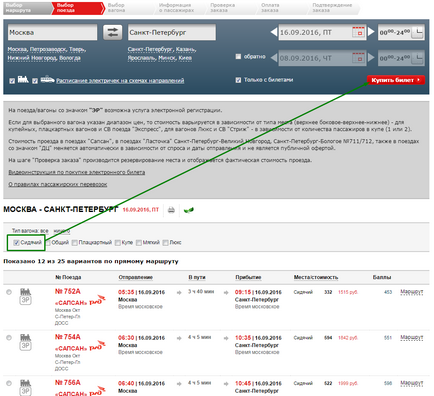Screen dimensions: 434x396
Task: Toggle the suburban trains checkbox
Action: pos(35,81)
